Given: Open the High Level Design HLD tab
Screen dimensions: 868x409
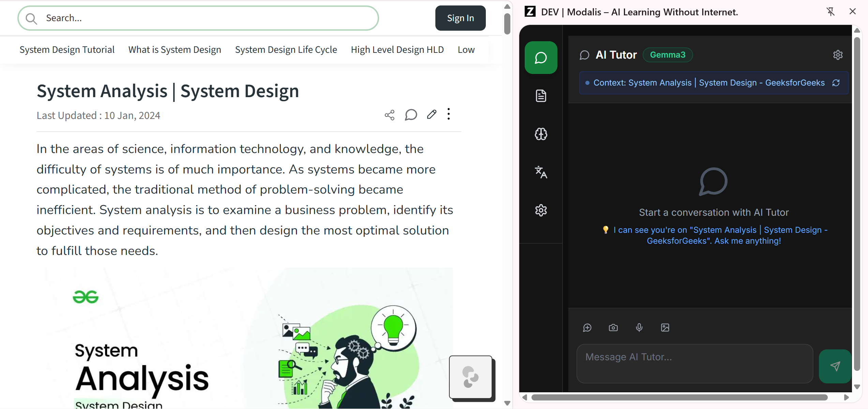Looking at the screenshot, I should 397,50.
